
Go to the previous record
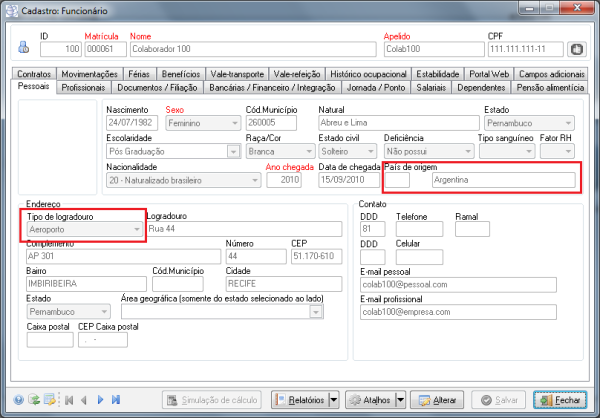click(84, 400)
